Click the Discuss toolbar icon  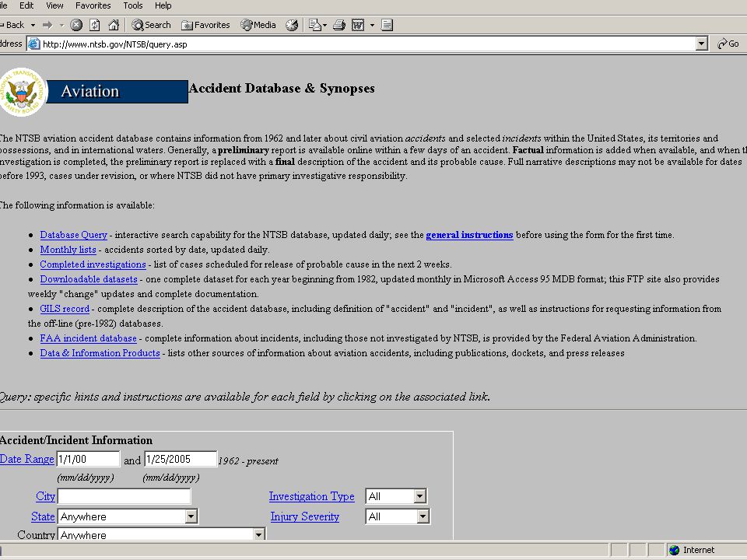point(387,25)
